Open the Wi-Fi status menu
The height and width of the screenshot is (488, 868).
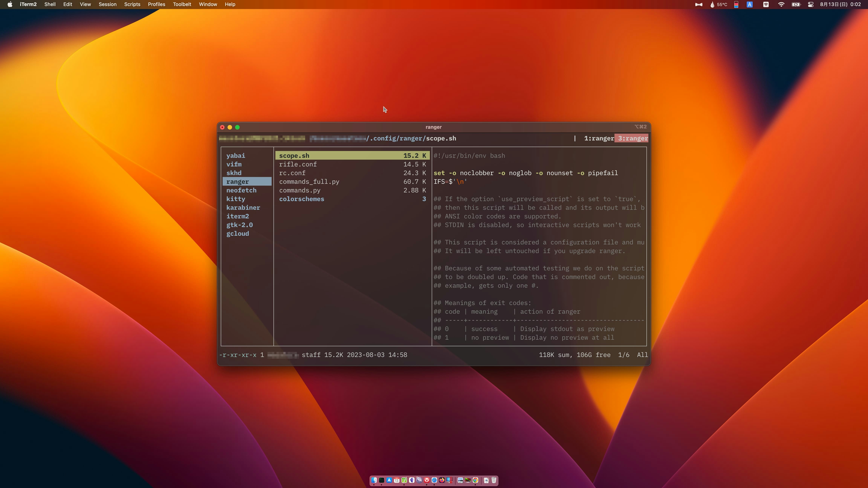[x=781, y=4]
